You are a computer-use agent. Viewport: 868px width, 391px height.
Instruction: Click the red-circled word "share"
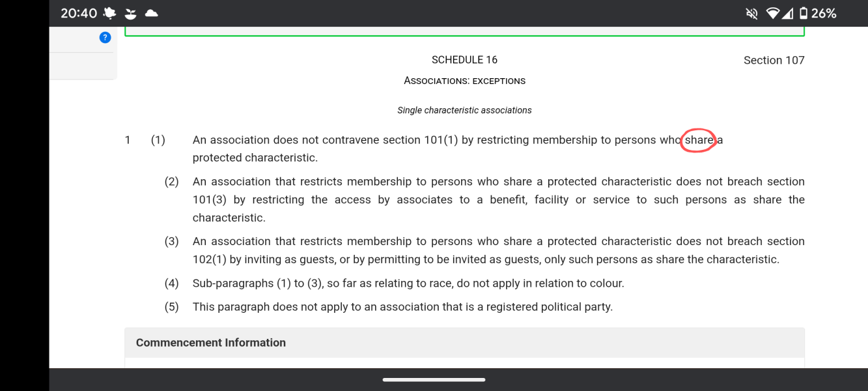tap(698, 140)
